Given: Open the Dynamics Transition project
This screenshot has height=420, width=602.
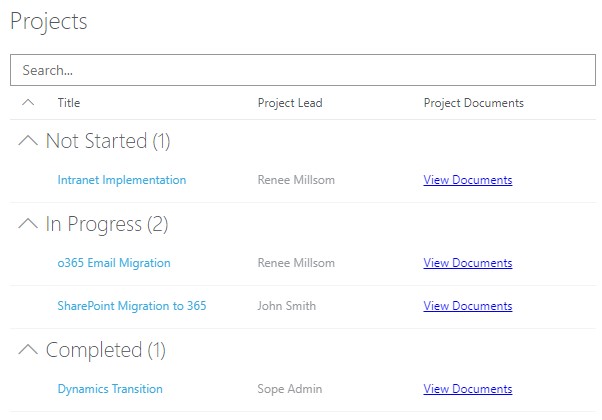Looking at the screenshot, I should pos(110,389).
